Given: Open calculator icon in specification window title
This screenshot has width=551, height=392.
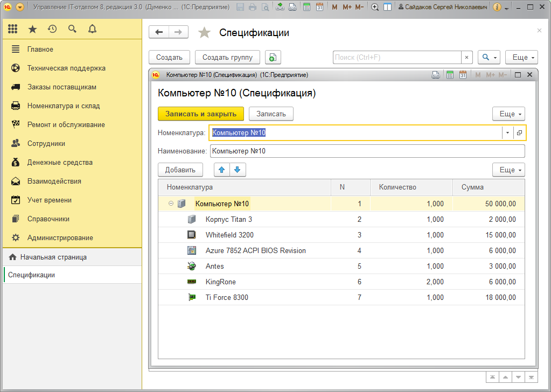Looking at the screenshot, I should [450, 75].
